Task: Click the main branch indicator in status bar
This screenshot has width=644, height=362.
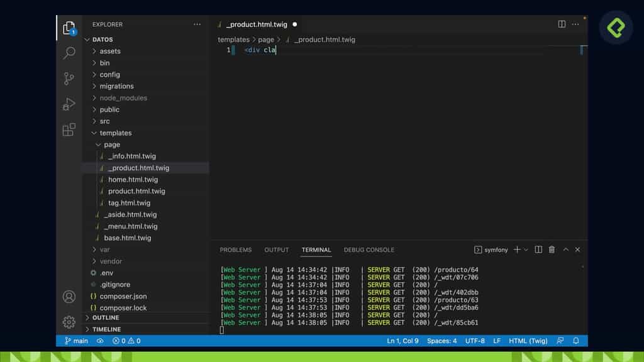Action: coord(76,341)
